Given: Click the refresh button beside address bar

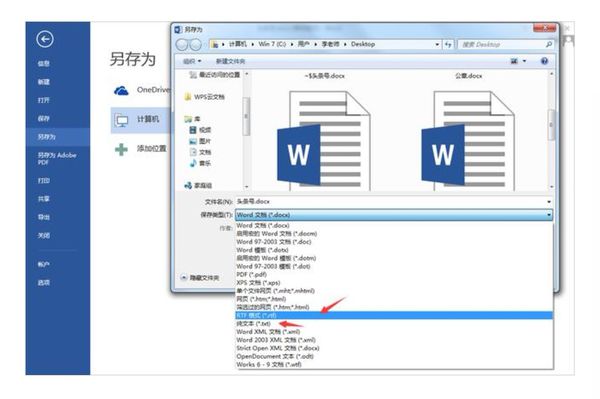Looking at the screenshot, I should pyautogui.click(x=448, y=44).
